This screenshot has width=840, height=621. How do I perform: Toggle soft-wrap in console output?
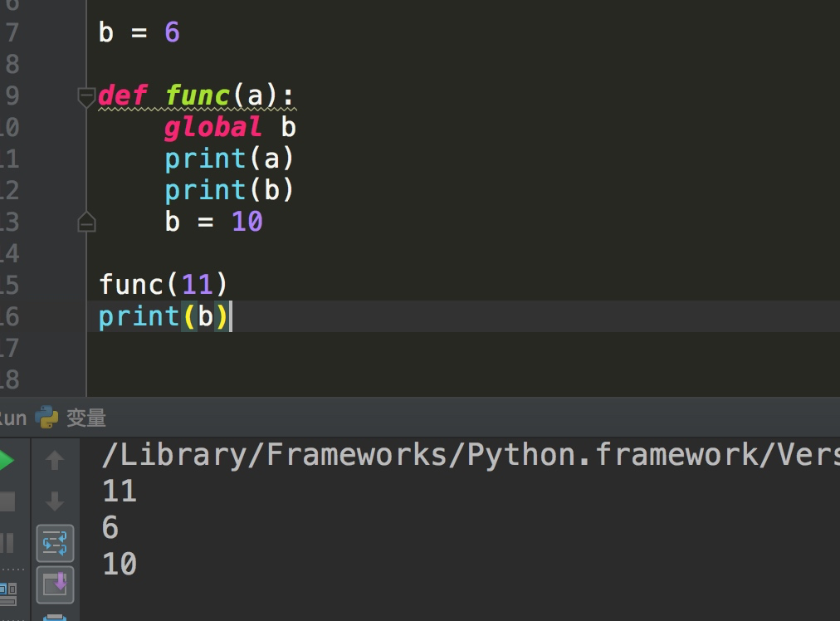coord(55,543)
